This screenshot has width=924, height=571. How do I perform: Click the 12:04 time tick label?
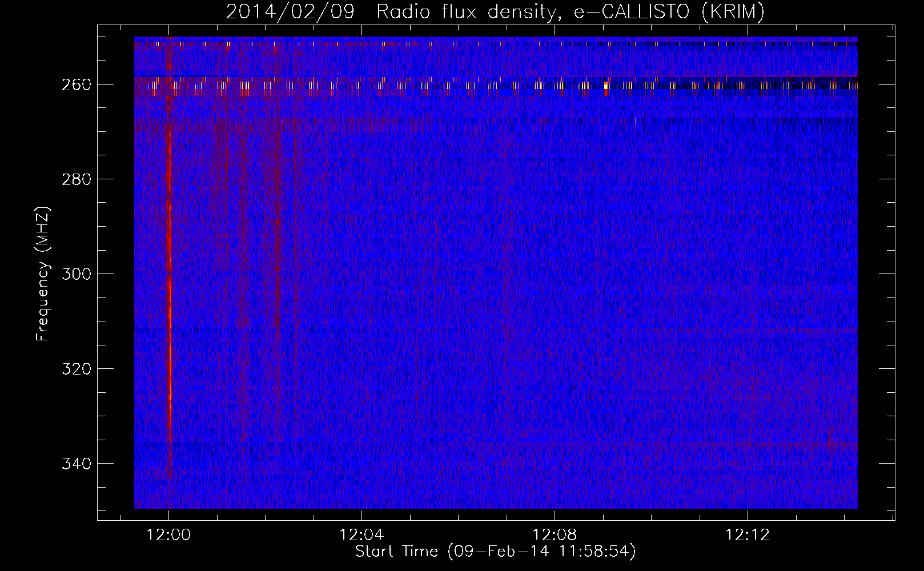(361, 535)
